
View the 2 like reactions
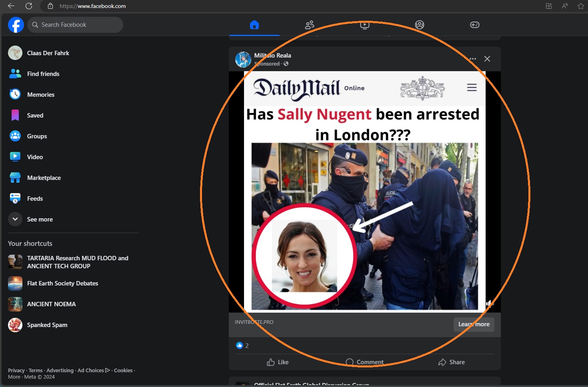click(242, 345)
